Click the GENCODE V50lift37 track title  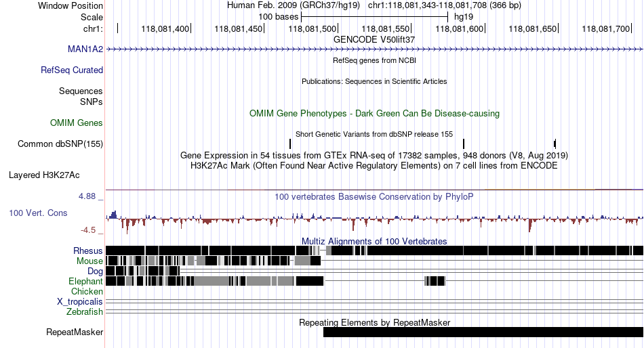374,39
